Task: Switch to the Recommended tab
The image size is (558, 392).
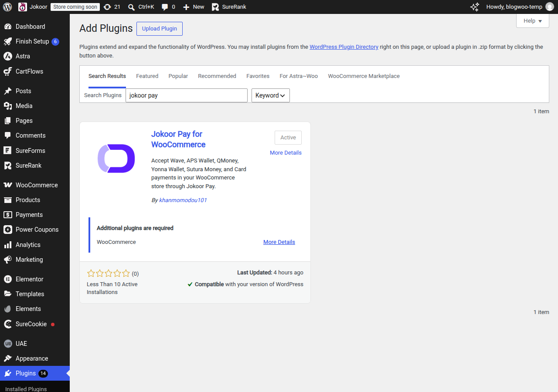Action: click(x=217, y=76)
